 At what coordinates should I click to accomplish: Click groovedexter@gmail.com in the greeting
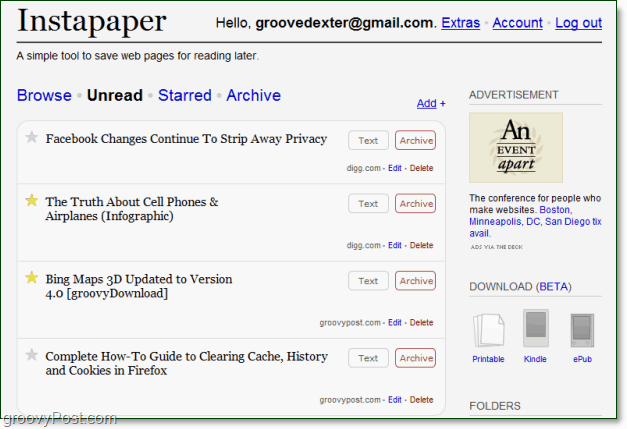[344, 23]
